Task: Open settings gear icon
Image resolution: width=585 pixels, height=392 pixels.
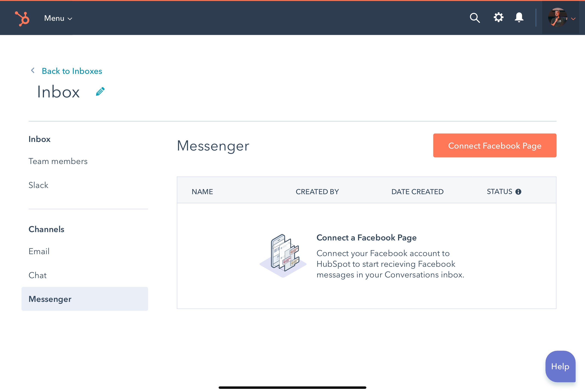Action: click(x=498, y=18)
